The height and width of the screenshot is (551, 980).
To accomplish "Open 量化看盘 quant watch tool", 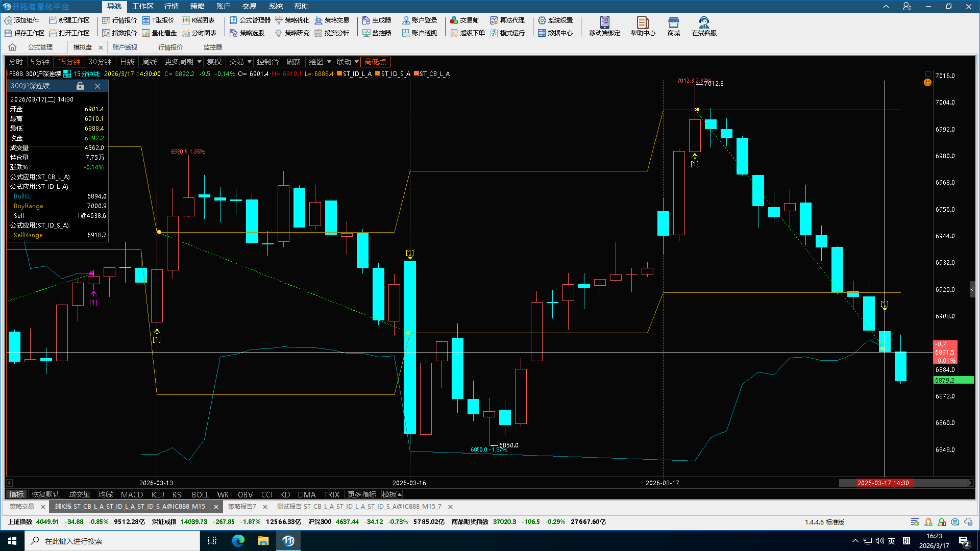I will 159,33.
